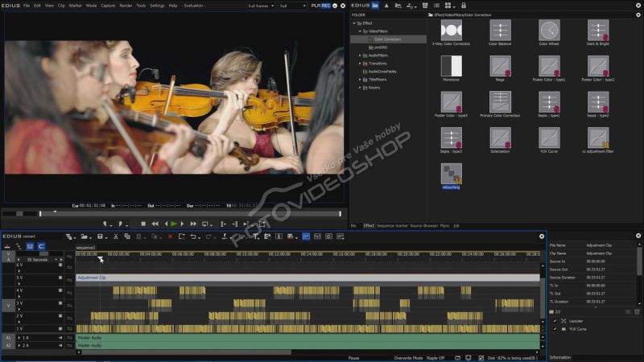644x362 pixels.
Task: Open the Render menu
Action: (x=126, y=6)
